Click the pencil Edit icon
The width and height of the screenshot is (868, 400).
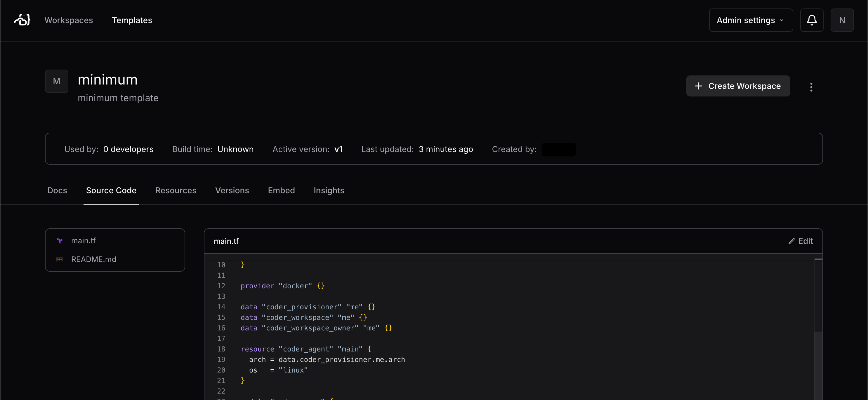click(791, 241)
